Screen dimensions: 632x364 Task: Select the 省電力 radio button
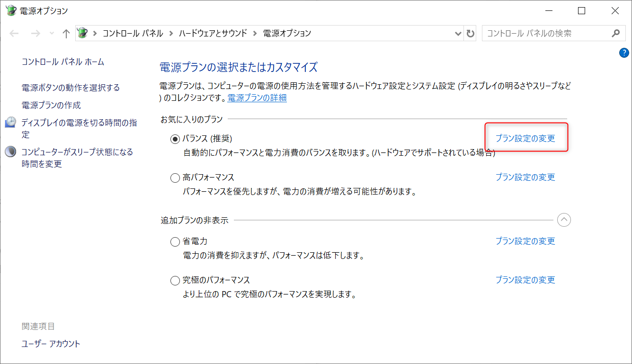(175, 242)
